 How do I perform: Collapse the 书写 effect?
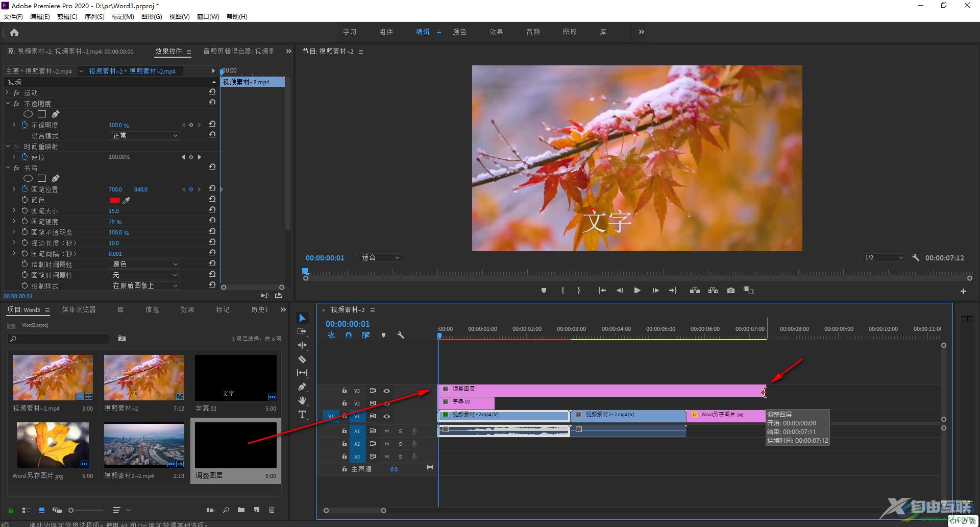tap(8, 167)
